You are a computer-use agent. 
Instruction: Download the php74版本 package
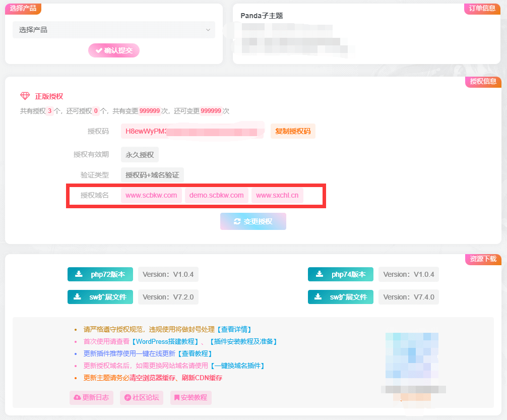point(341,274)
